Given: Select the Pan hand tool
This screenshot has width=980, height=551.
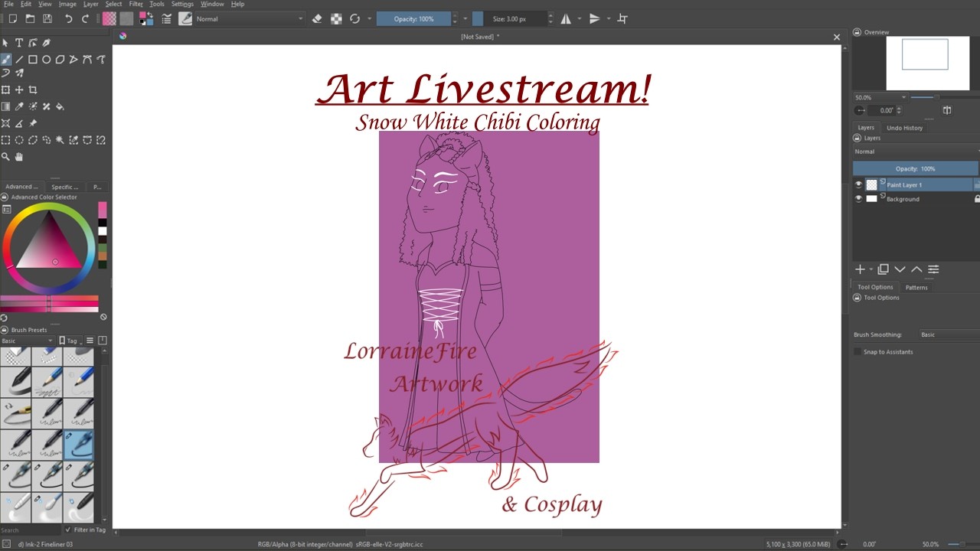Looking at the screenshot, I should coord(19,157).
